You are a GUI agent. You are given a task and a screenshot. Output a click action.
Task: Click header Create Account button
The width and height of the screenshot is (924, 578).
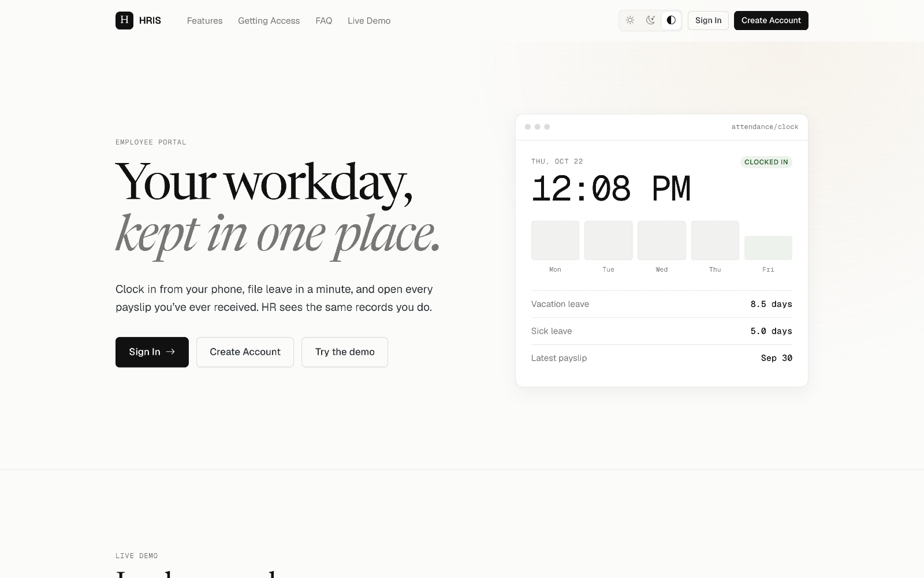coord(771,20)
